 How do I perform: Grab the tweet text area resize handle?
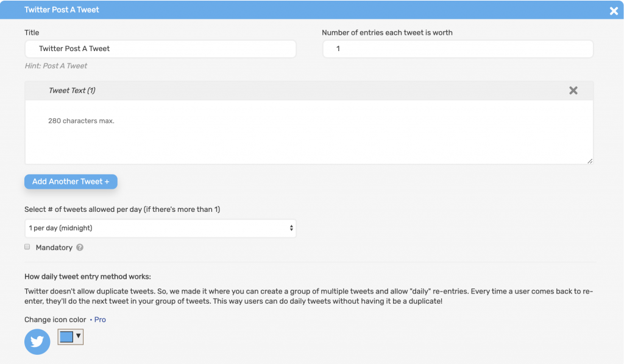[x=590, y=161]
